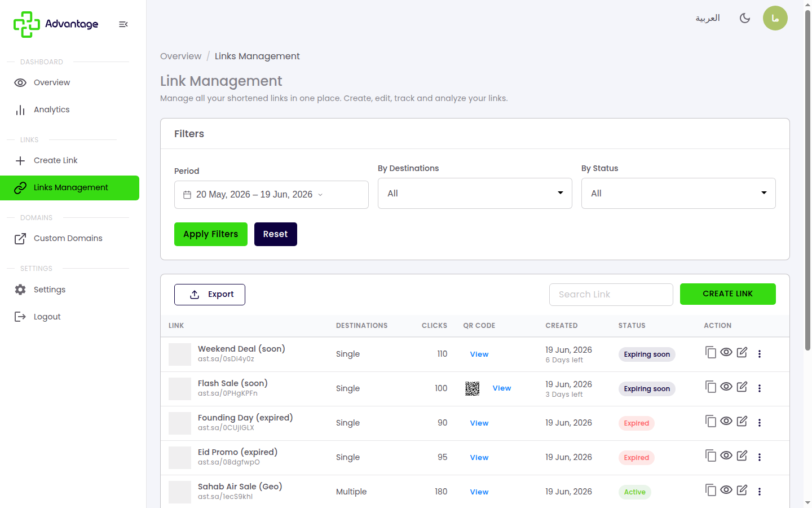The width and height of the screenshot is (812, 508).
Task: Click the Reset button
Action: 276,234
